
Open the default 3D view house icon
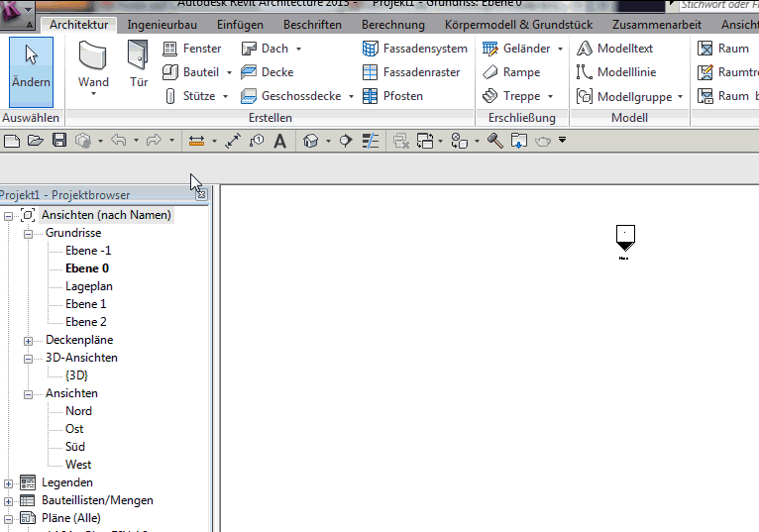pos(311,141)
